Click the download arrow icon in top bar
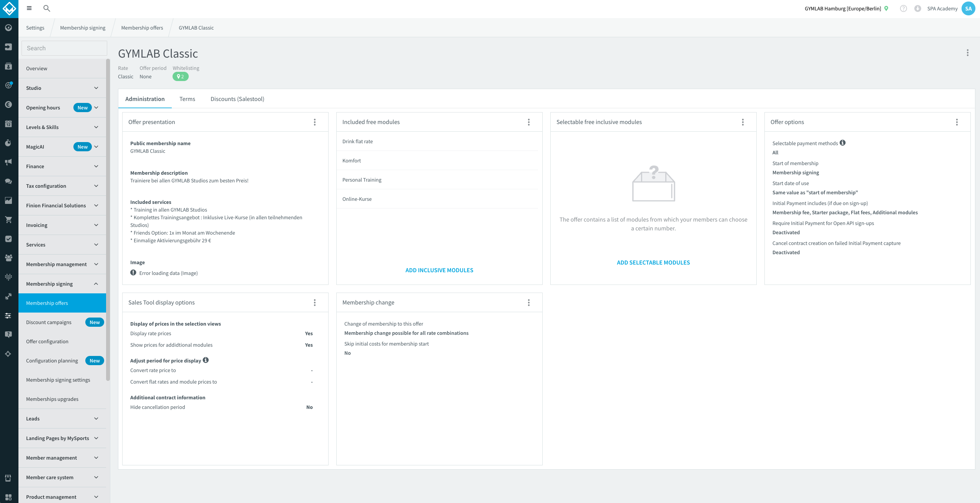 pyautogui.click(x=918, y=8)
